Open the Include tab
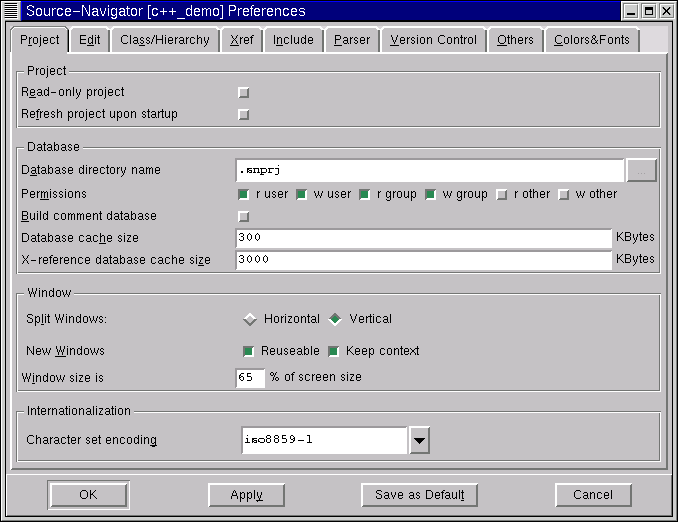This screenshot has height=522, width=678. (293, 40)
